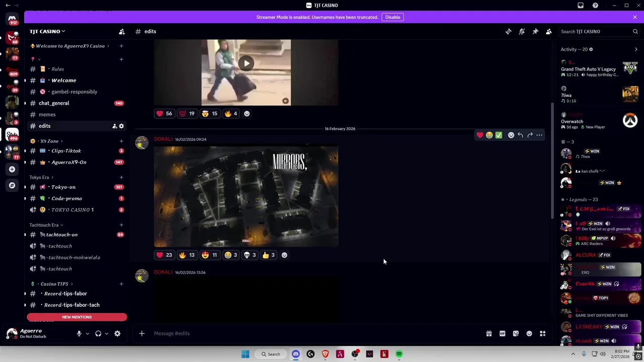Collapse the Casino TIPS category

(x=52, y=284)
